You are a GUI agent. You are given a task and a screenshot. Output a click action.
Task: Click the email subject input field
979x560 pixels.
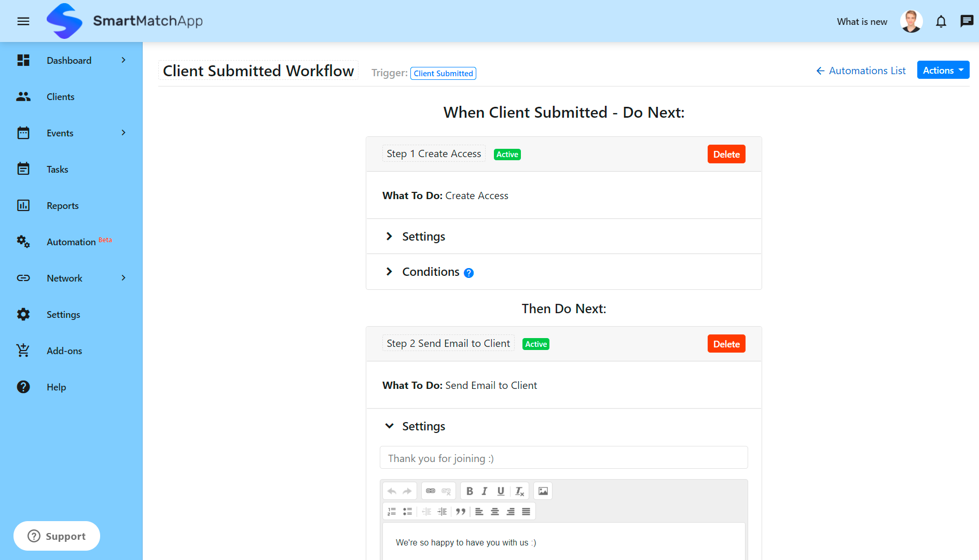[x=563, y=458]
